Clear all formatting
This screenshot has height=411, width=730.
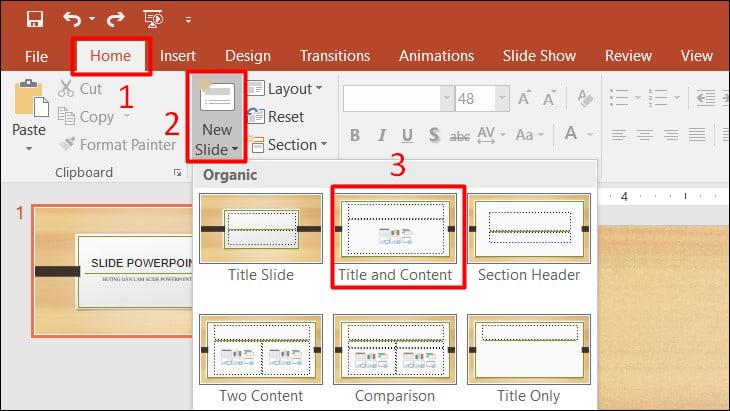coord(585,98)
